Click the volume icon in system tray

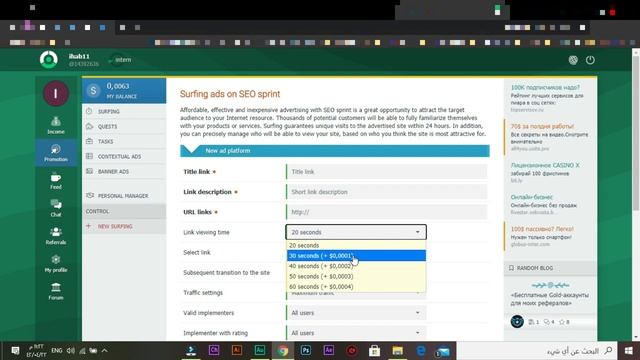point(71,351)
